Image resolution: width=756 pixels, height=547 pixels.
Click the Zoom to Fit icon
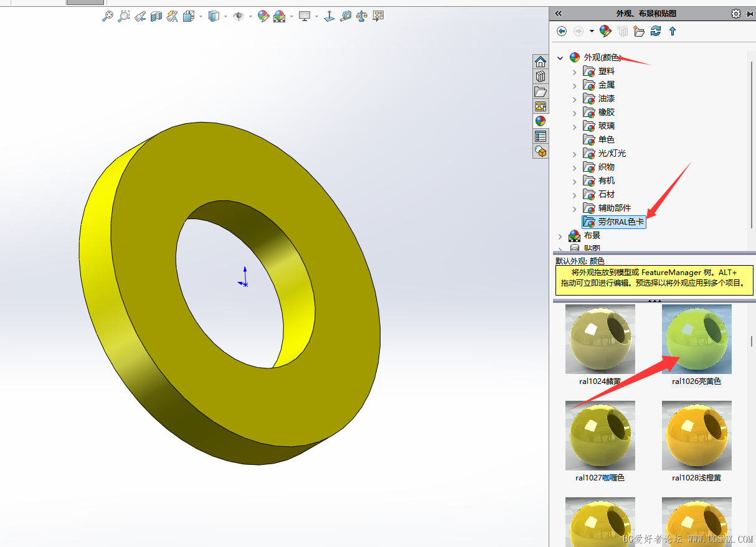(x=108, y=16)
